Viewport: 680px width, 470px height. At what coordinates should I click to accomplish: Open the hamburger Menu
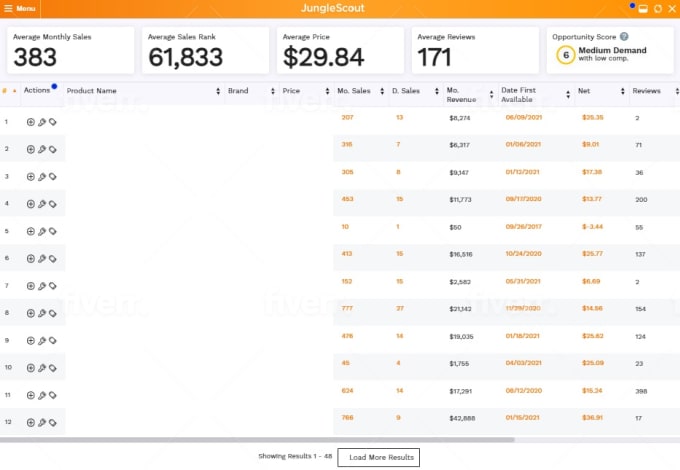point(20,8)
